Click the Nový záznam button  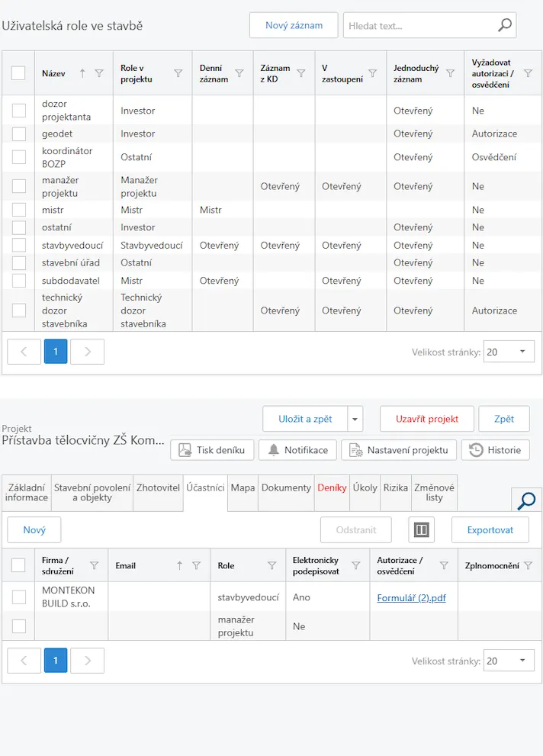294,25
